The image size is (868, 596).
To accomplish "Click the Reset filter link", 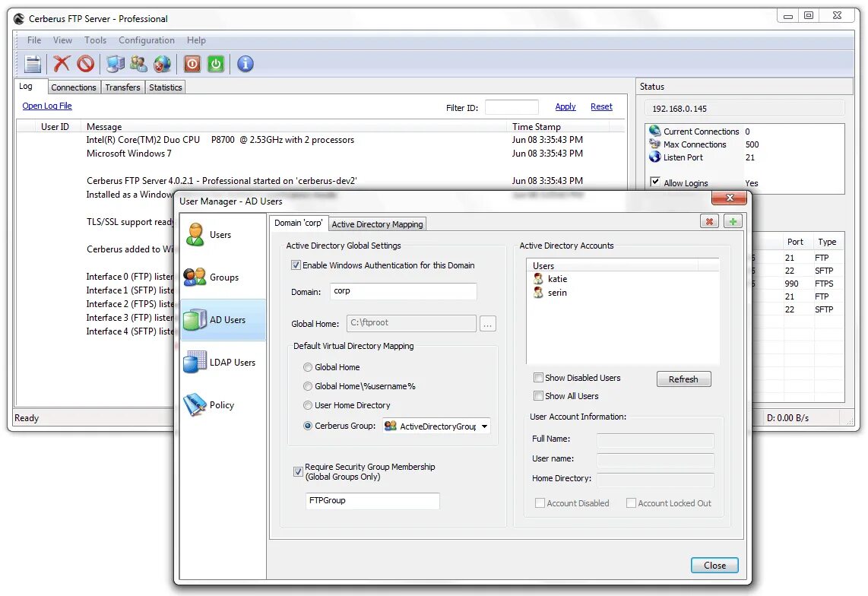I will click(601, 107).
